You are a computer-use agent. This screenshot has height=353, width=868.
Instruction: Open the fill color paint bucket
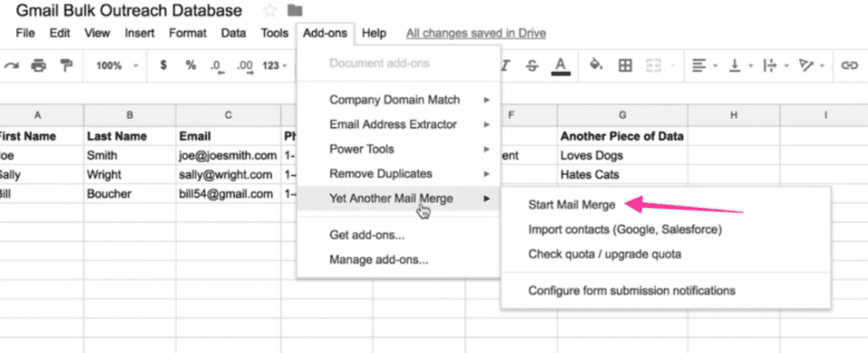pos(596,65)
